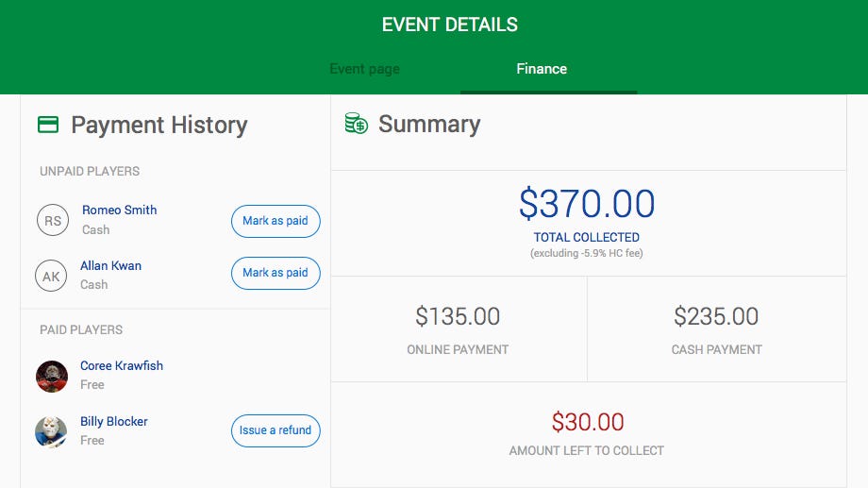
Task: Issue a refund to Billy Blocker
Action: point(275,430)
